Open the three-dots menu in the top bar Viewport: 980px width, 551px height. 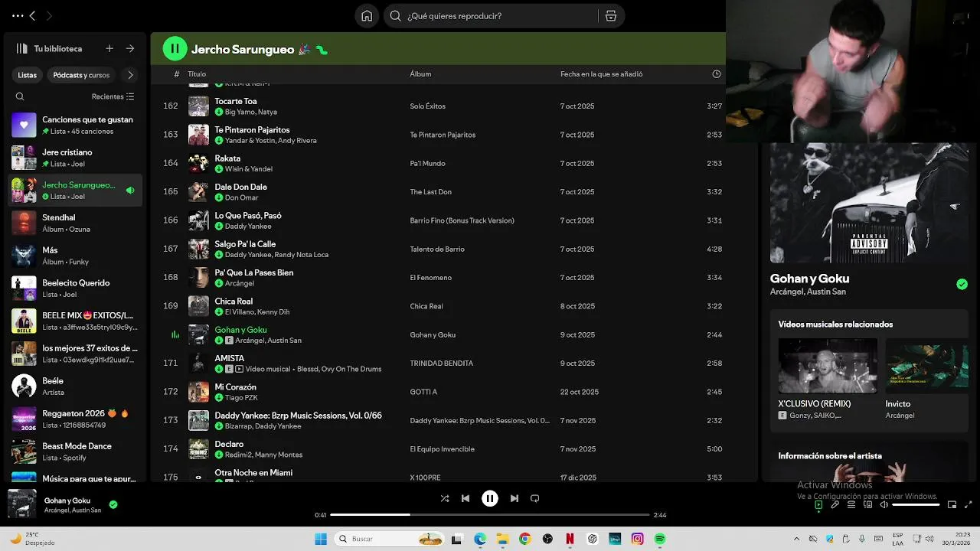coord(18,16)
